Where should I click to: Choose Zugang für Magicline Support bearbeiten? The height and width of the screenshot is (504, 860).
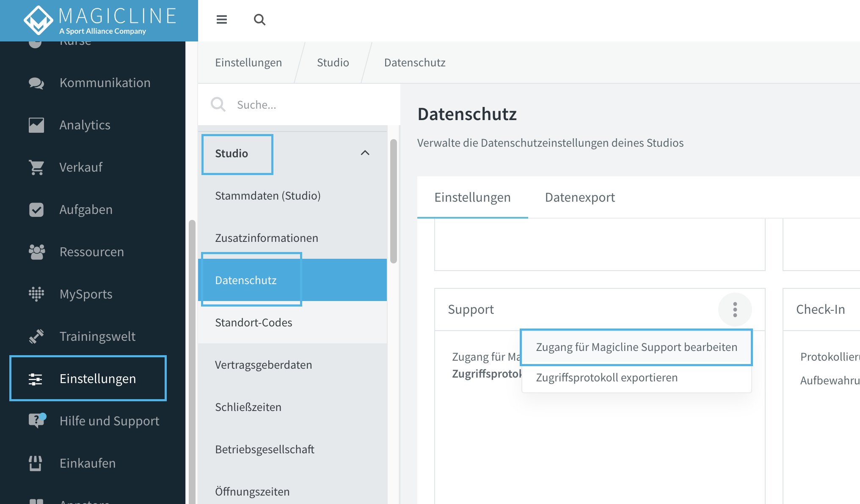(x=637, y=347)
